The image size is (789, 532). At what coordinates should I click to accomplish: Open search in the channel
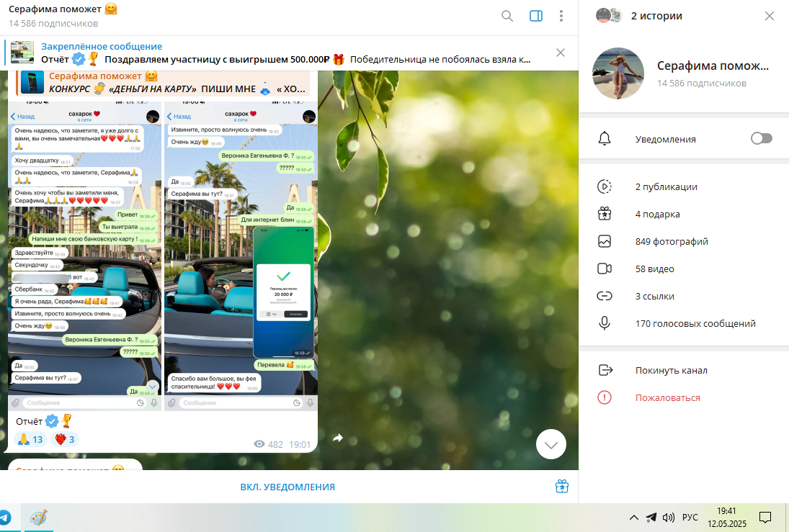(x=507, y=16)
